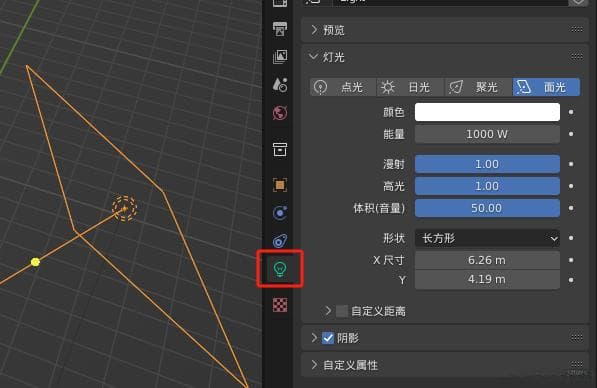
Task: Click the 漫射 slider showing 1.00
Action: pyautogui.click(x=487, y=164)
